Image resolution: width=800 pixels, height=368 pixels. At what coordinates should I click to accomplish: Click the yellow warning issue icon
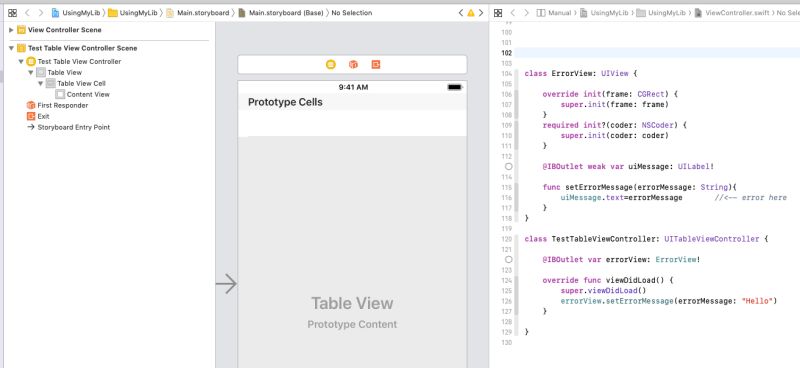coord(471,13)
